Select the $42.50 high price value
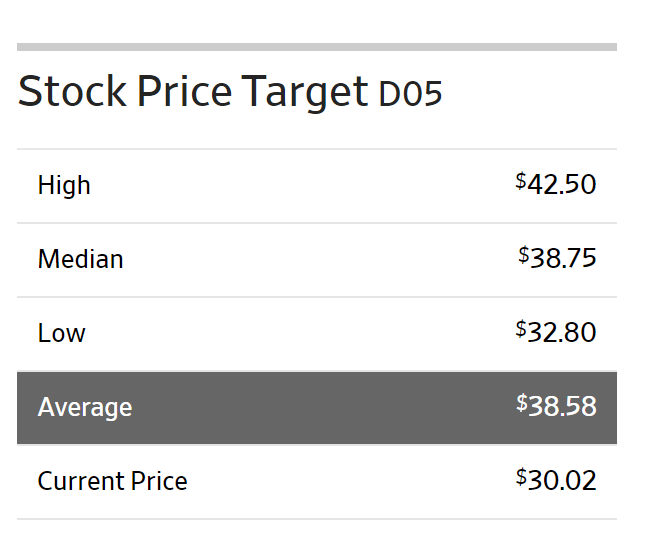659x560 pixels. pyautogui.click(x=556, y=184)
